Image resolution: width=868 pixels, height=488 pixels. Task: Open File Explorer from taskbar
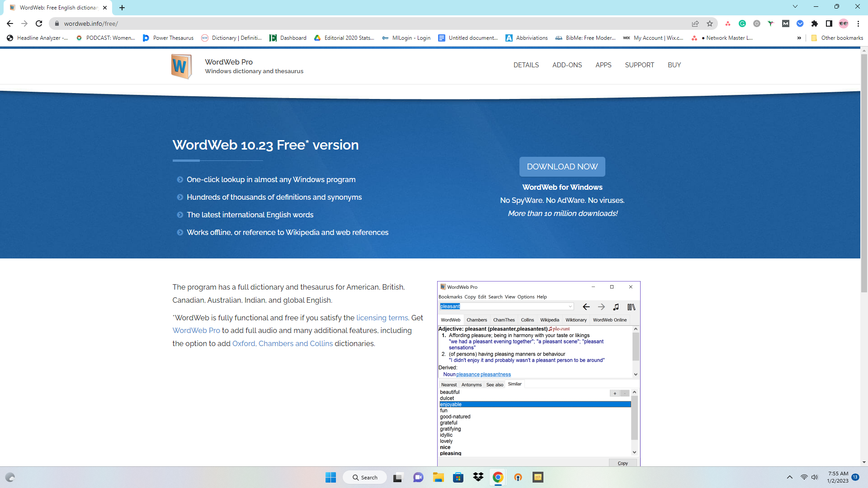click(438, 477)
